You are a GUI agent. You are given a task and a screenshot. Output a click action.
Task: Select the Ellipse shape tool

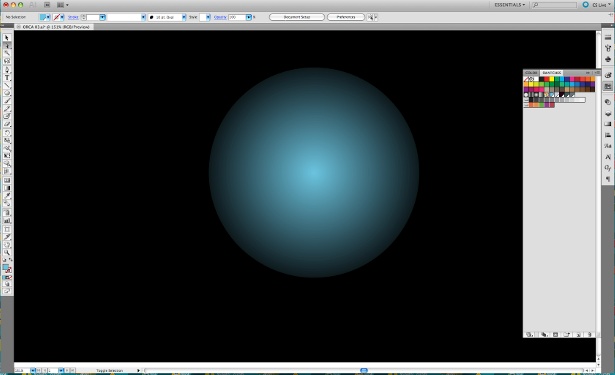[7, 93]
